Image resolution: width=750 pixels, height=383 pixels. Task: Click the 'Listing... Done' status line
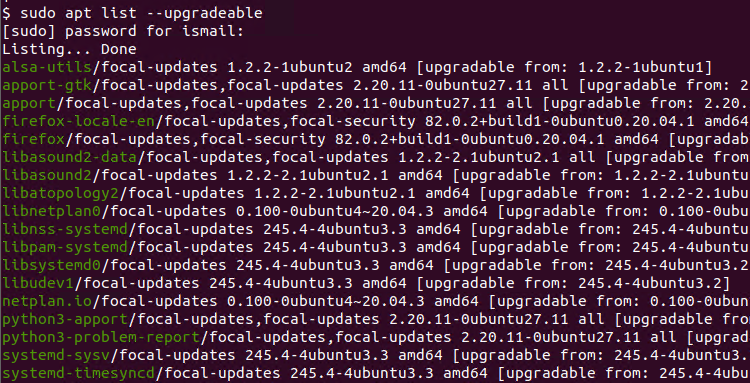(69, 49)
